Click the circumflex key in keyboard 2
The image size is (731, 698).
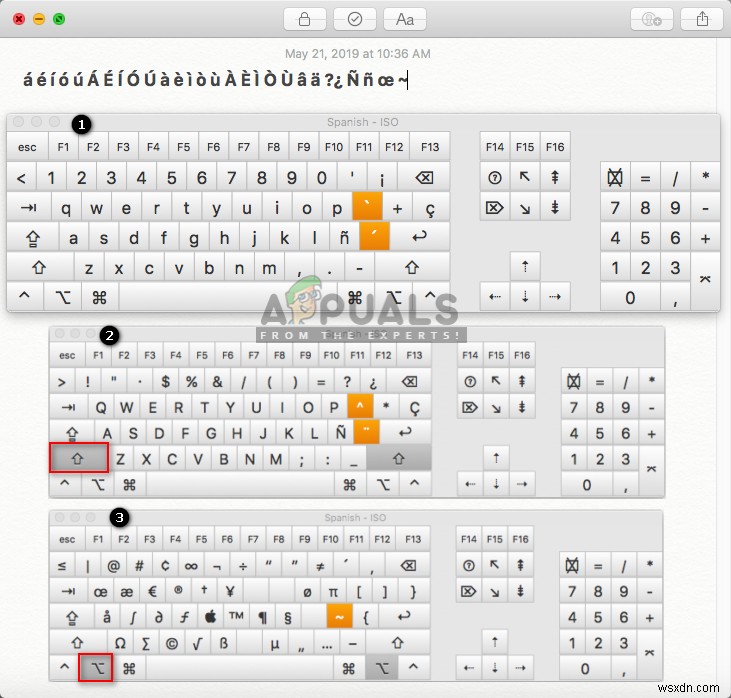pos(360,406)
